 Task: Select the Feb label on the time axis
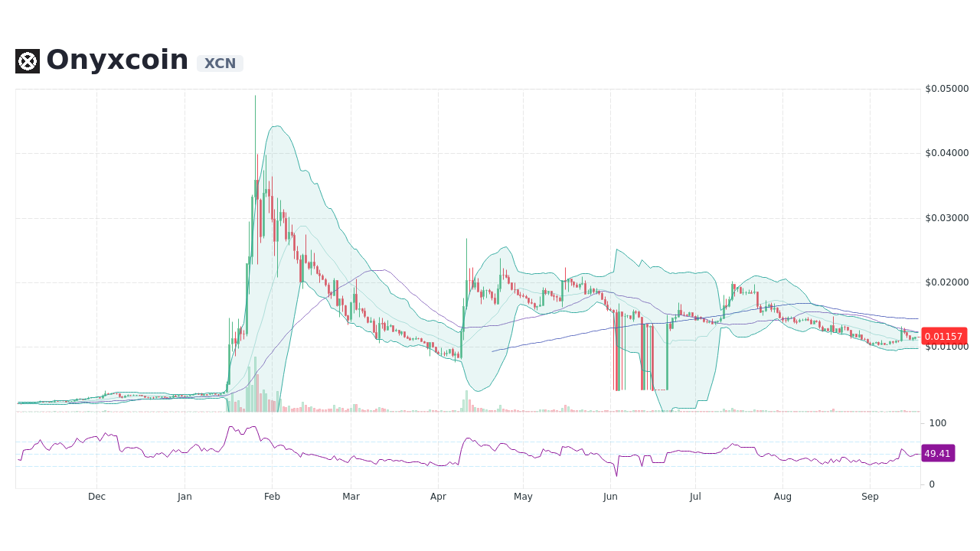[x=272, y=497]
